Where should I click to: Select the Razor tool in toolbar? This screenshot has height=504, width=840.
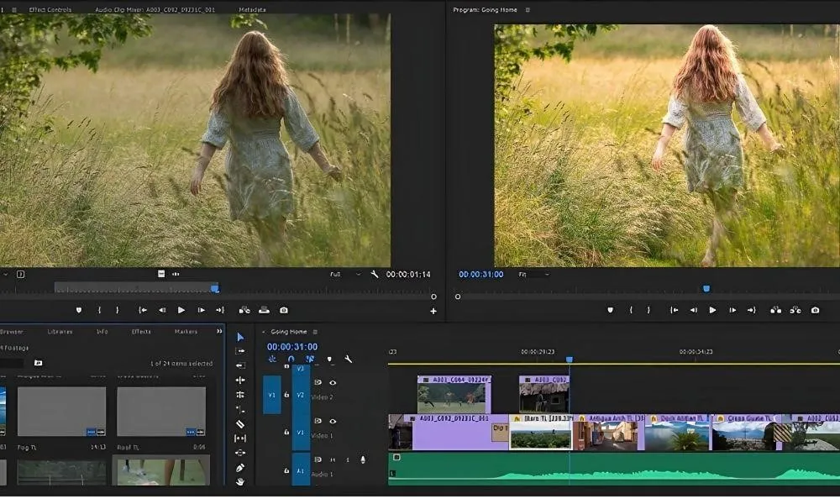(240, 424)
